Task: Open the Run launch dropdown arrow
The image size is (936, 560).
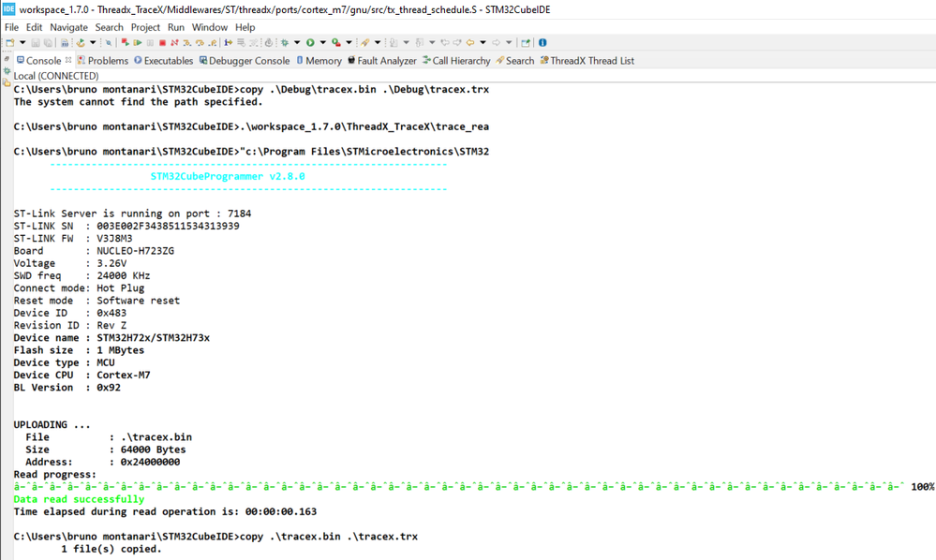Action: [323, 43]
